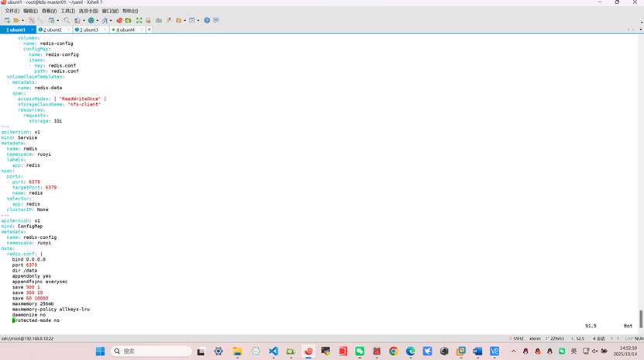Launch Xftp from the green toolbar icon

click(x=128, y=20)
